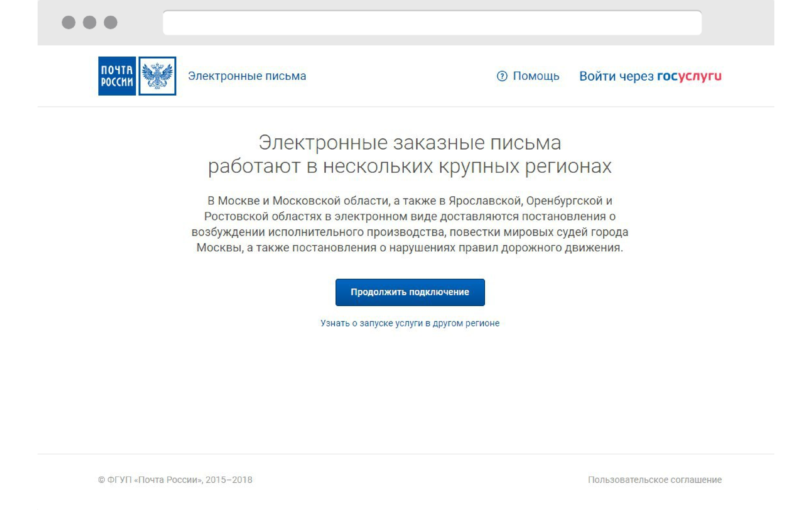Click the Почта России text logo
Screen dimensions: 812x510
click(x=117, y=76)
